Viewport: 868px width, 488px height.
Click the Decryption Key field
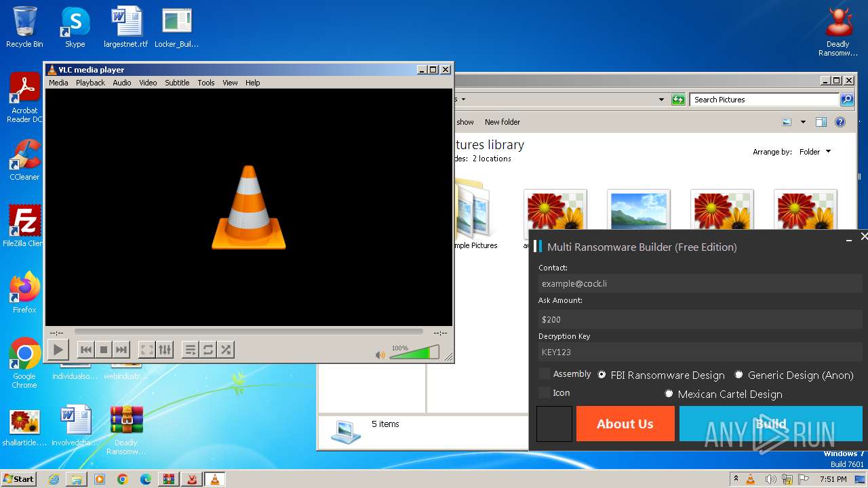(701, 352)
